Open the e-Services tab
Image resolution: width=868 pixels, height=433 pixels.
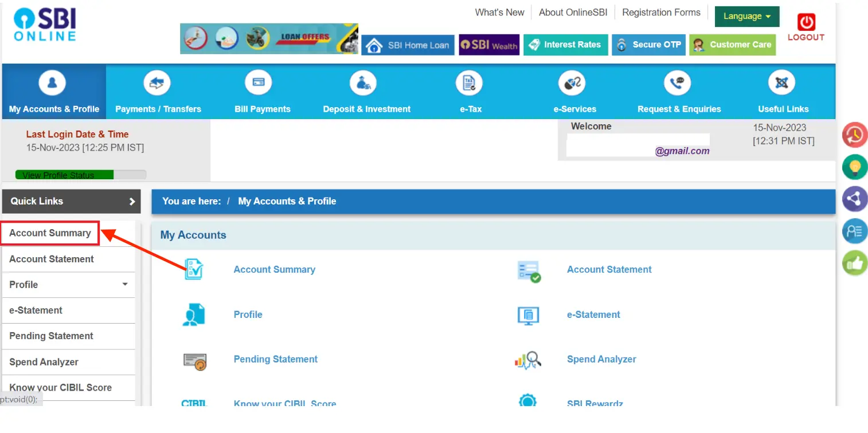click(x=574, y=91)
